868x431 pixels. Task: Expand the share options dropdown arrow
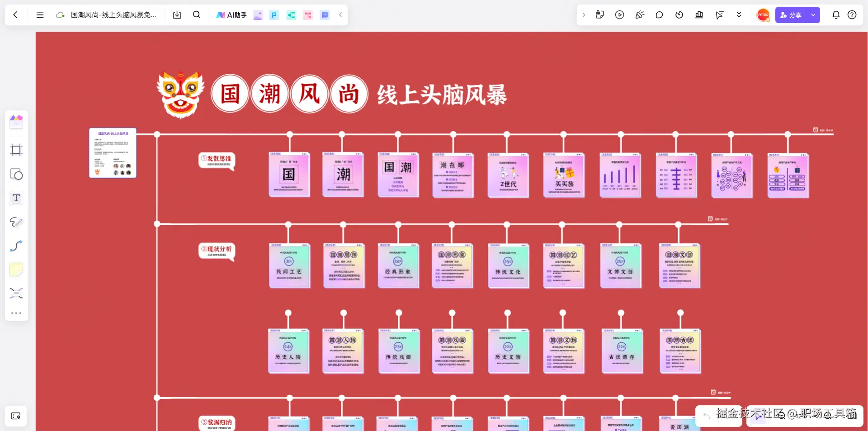[813, 14]
